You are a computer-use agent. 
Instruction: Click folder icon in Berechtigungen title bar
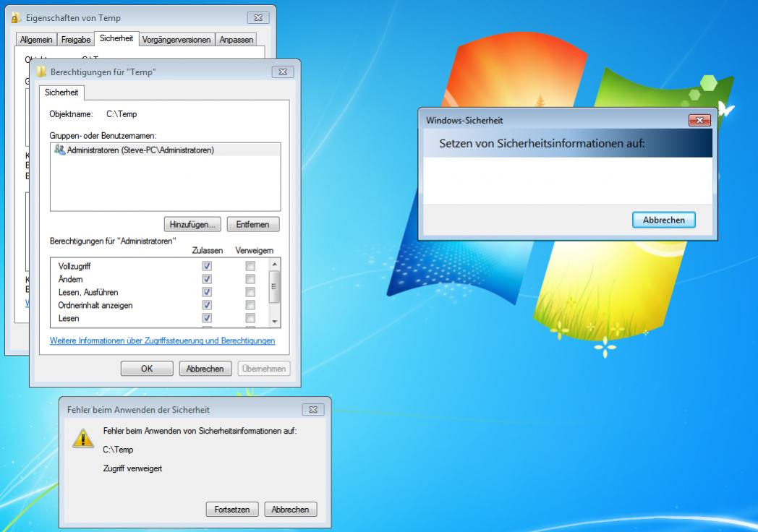coord(41,72)
